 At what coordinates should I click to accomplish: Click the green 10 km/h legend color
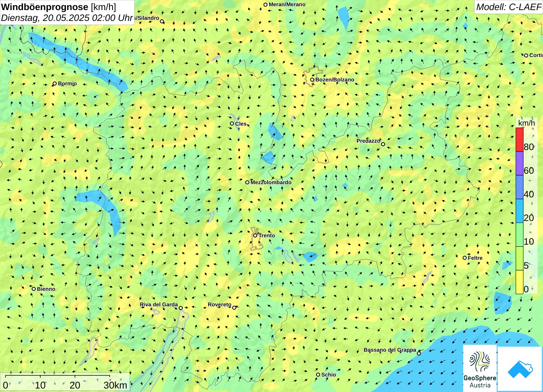(x=519, y=235)
